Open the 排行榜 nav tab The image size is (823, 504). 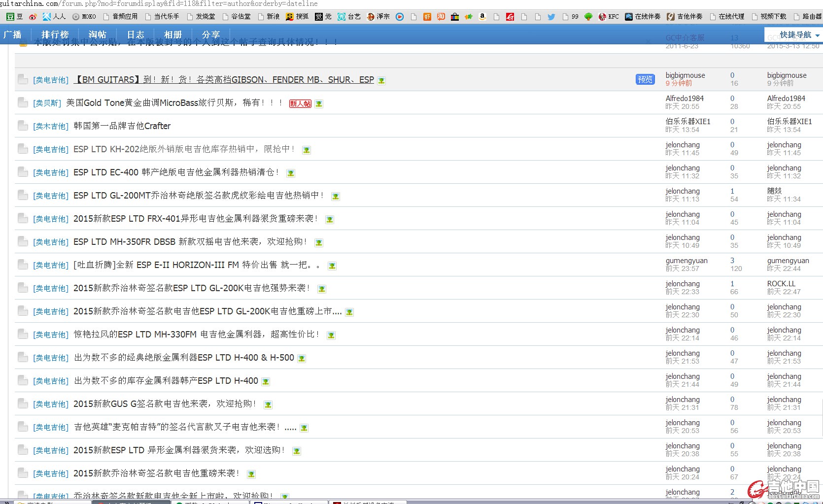pos(55,34)
